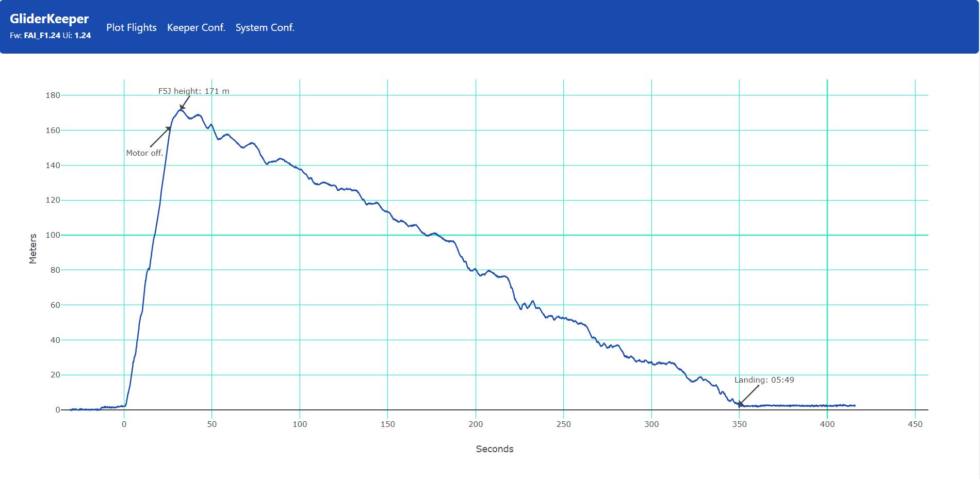Click the 140 meters axis tick label

coord(53,166)
